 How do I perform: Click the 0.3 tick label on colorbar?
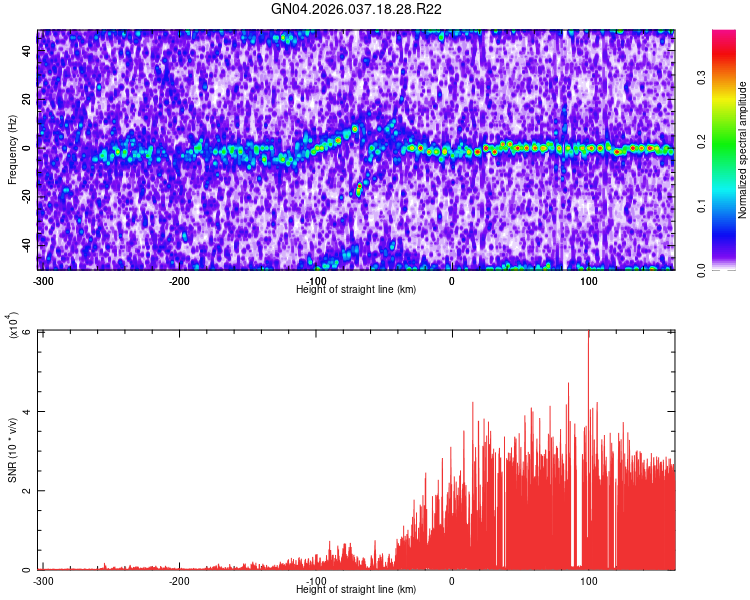703,79
